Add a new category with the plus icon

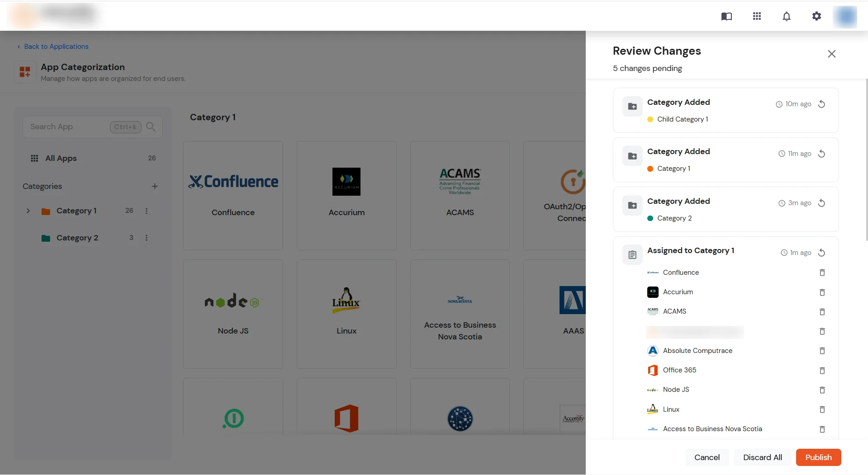coord(155,186)
